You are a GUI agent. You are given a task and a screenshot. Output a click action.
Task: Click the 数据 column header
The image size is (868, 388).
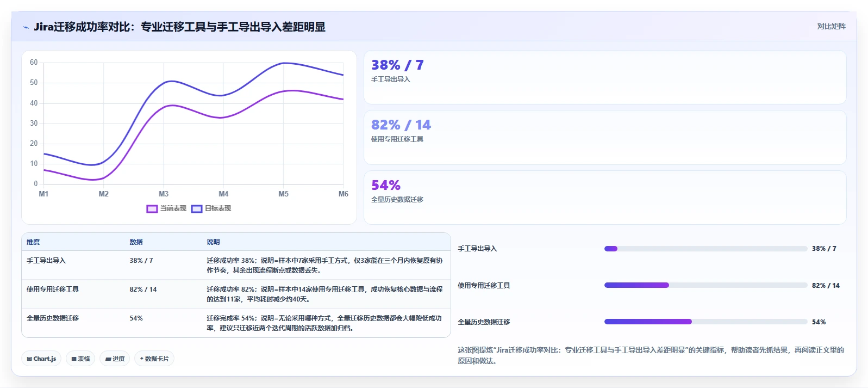click(x=136, y=242)
